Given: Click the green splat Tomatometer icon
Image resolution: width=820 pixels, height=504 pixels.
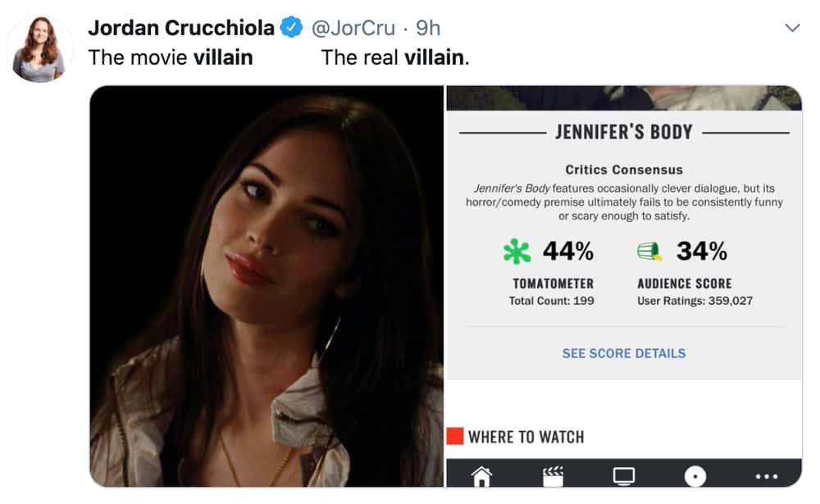Looking at the screenshot, I should [516, 252].
